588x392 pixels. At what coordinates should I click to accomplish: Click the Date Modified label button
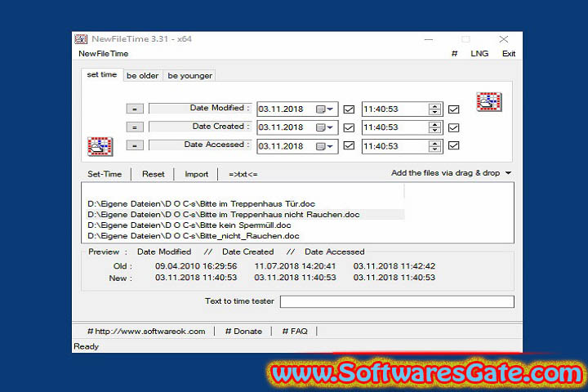tap(200, 109)
